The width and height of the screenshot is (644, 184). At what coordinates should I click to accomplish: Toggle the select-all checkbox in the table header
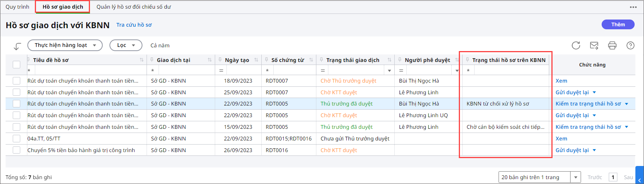[16, 65]
